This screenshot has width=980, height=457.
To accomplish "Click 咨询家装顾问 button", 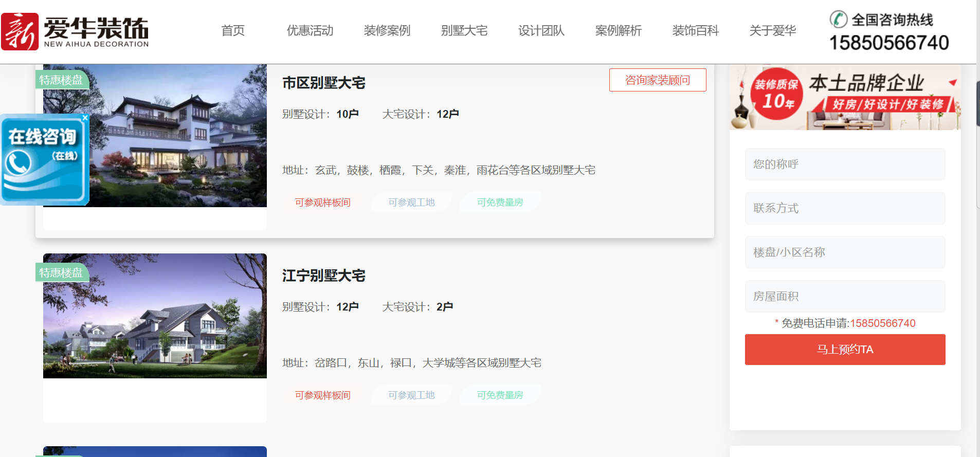I will tap(658, 80).
